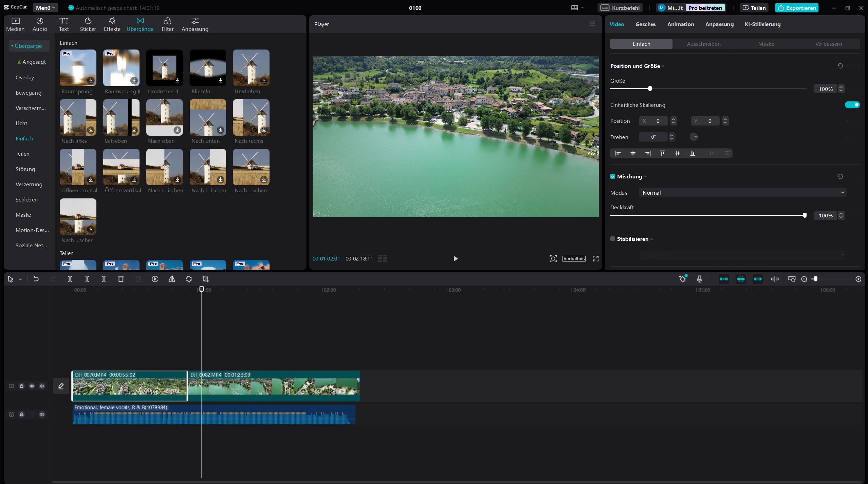Click the Deckkraft slider handle

pos(805,215)
